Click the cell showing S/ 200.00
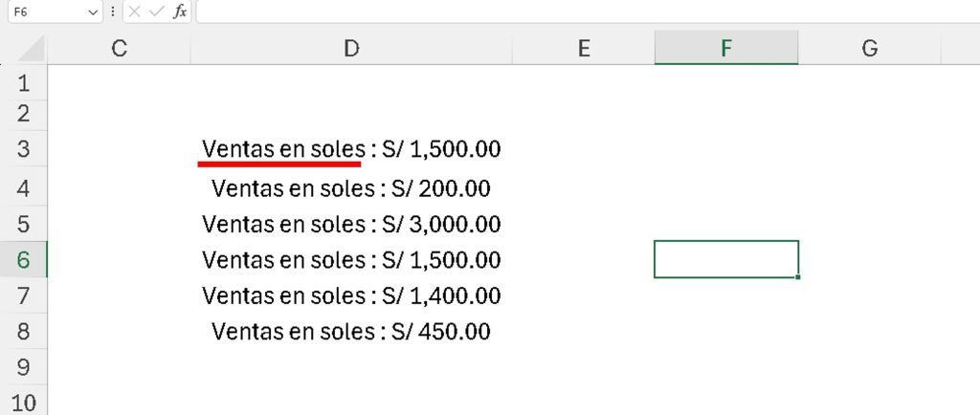This screenshot has width=980, height=415. tap(351, 187)
